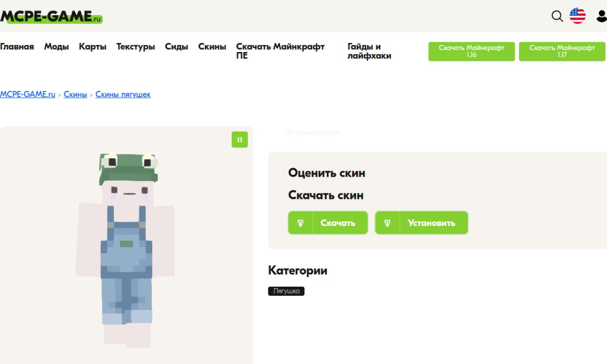Open the Карты menu item
Screen dimensions: 607x364
92,46
